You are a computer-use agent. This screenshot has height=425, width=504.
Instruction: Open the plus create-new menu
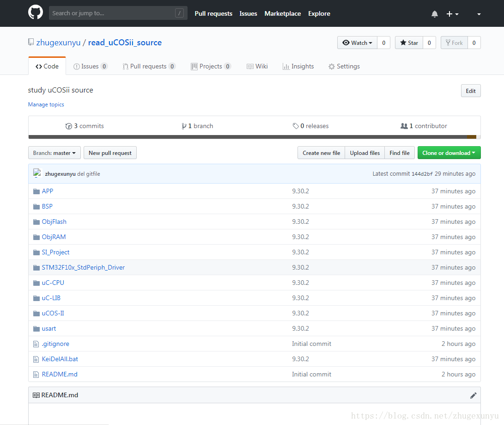[453, 14]
